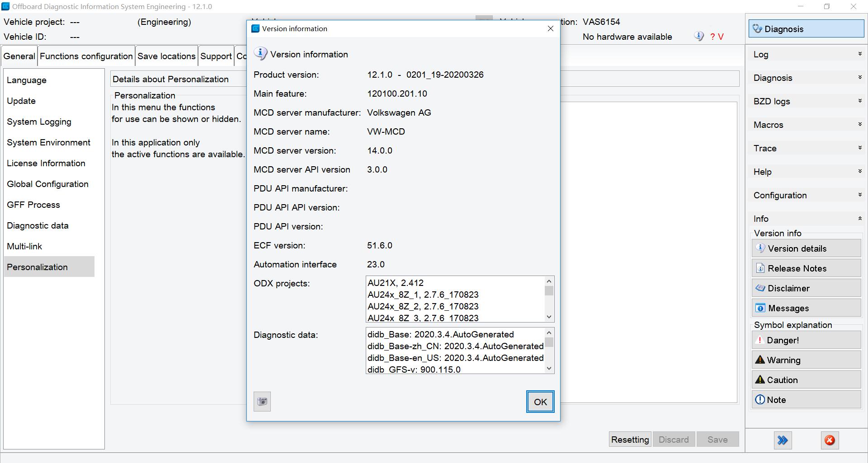
Task: Select Language in the left list
Action: [x=49, y=80]
